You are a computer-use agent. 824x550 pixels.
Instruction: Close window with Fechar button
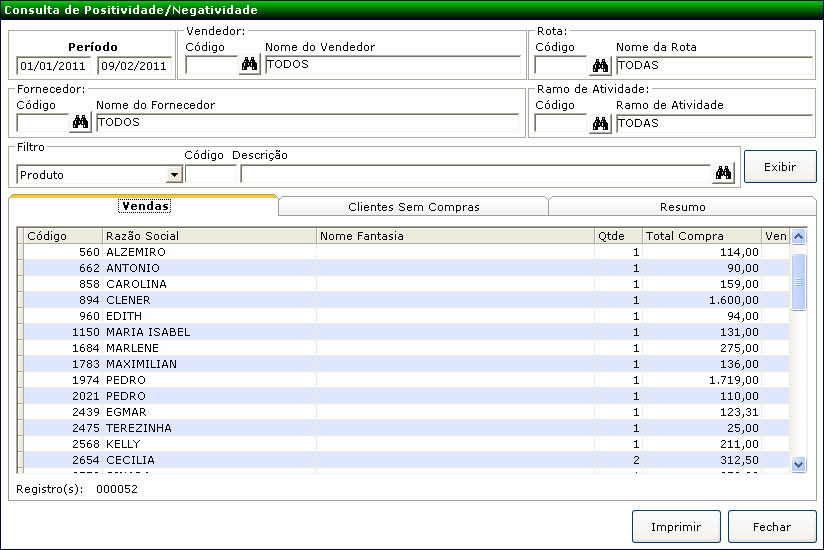point(771,526)
